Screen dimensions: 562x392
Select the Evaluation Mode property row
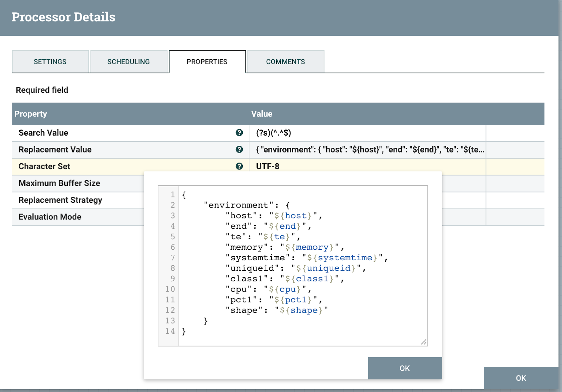pyautogui.click(x=50, y=217)
